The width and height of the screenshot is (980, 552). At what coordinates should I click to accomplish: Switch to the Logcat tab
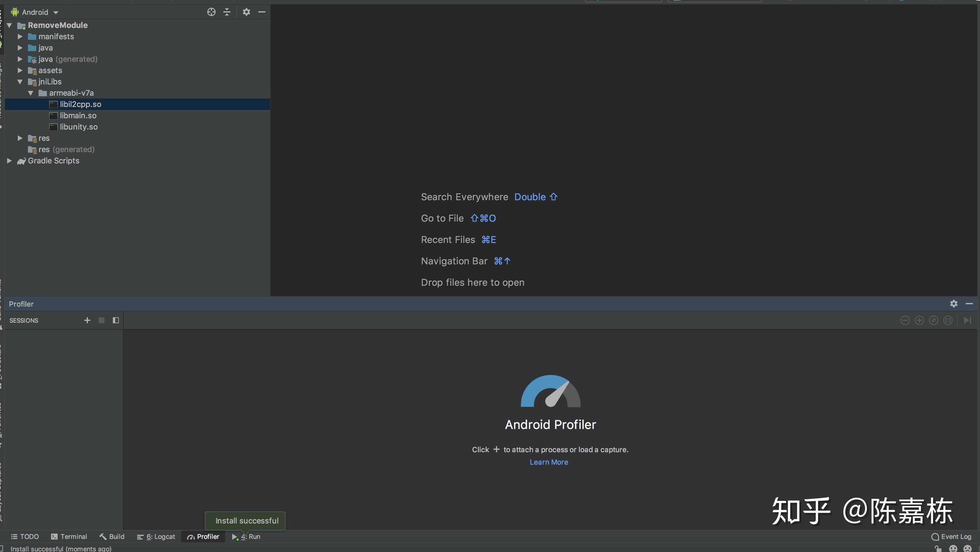click(x=156, y=536)
